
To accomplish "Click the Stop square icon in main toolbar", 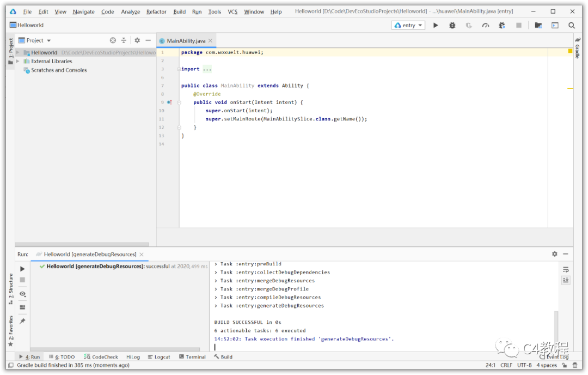I will coord(519,25).
